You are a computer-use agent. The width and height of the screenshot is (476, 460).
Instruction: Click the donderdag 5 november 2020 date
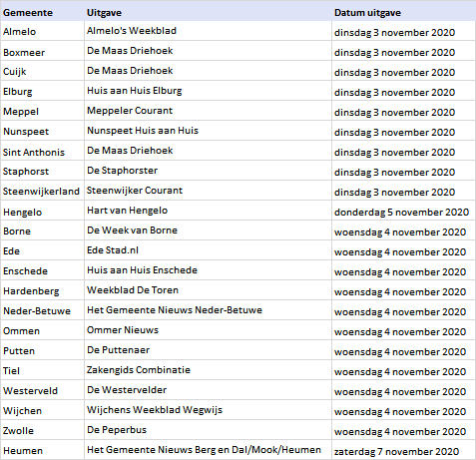(x=401, y=212)
